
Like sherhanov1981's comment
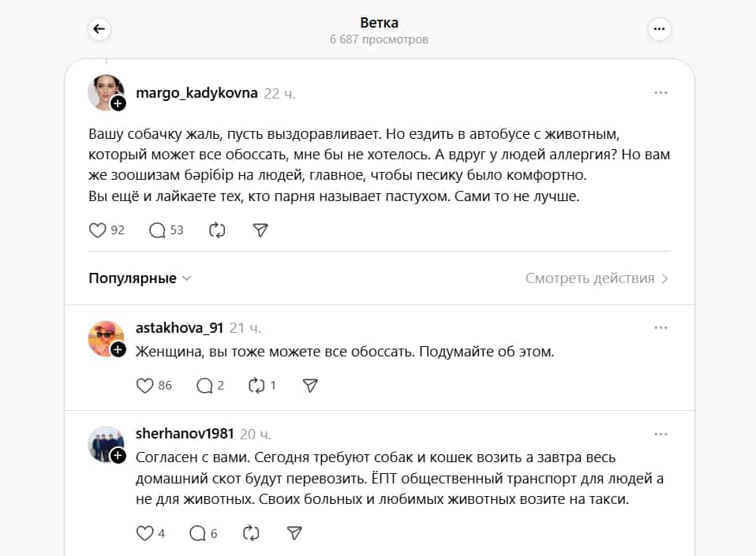tap(144, 533)
